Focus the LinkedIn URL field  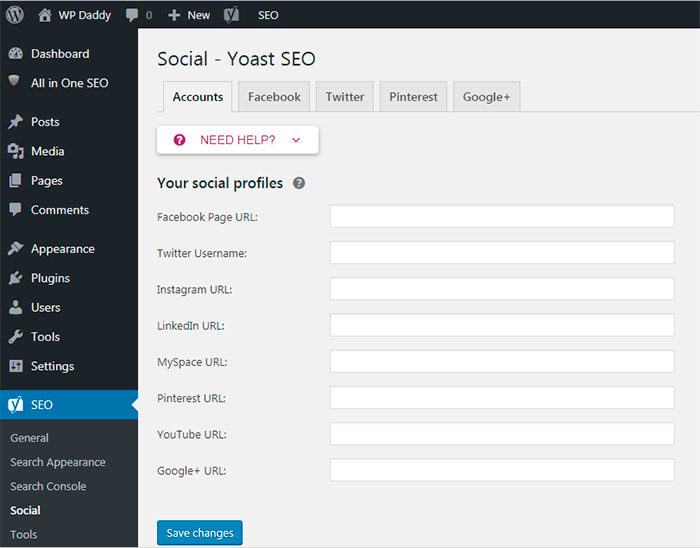point(502,325)
